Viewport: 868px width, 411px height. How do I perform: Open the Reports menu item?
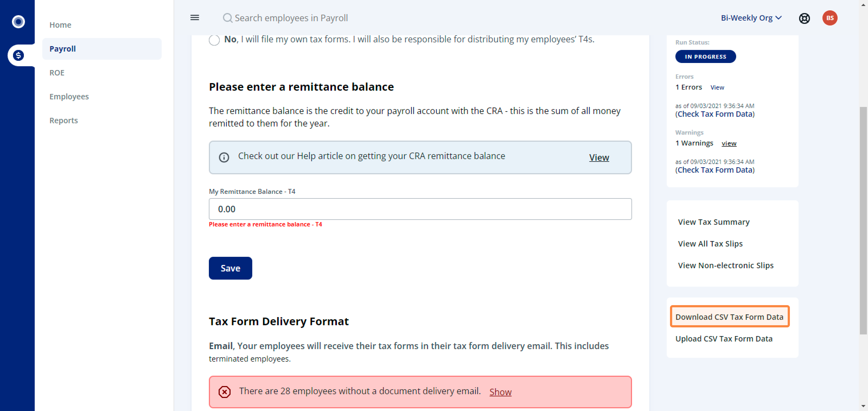click(x=64, y=120)
